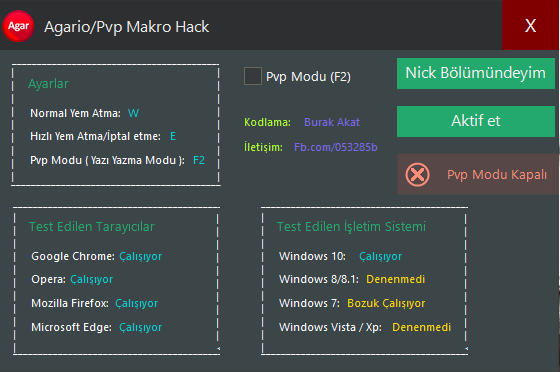Click Çalışıyor status next to Windows 10

coord(380,256)
